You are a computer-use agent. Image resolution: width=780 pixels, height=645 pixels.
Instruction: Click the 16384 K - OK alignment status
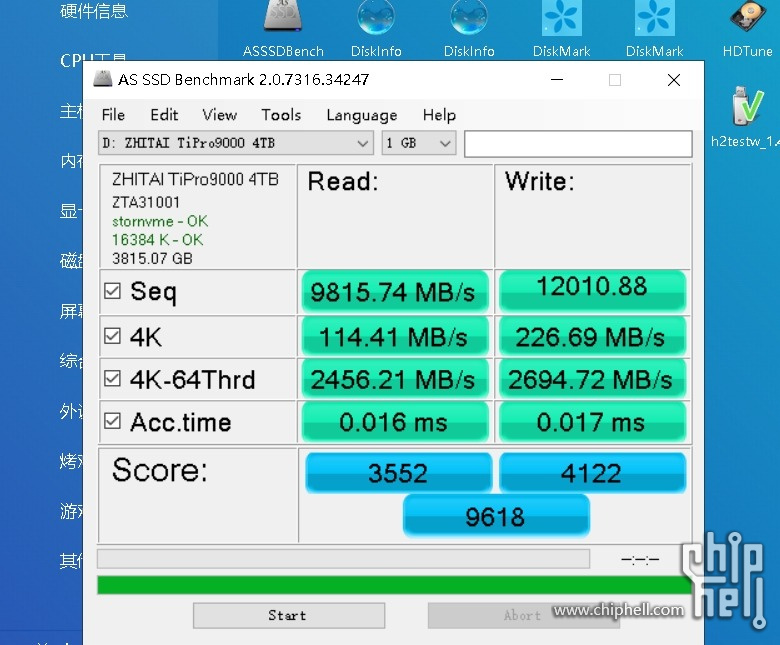pos(157,240)
